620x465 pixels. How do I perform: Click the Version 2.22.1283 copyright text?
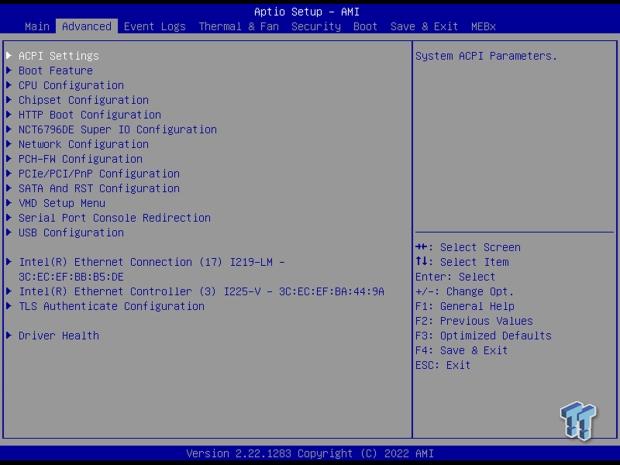click(x=310, y=453)
